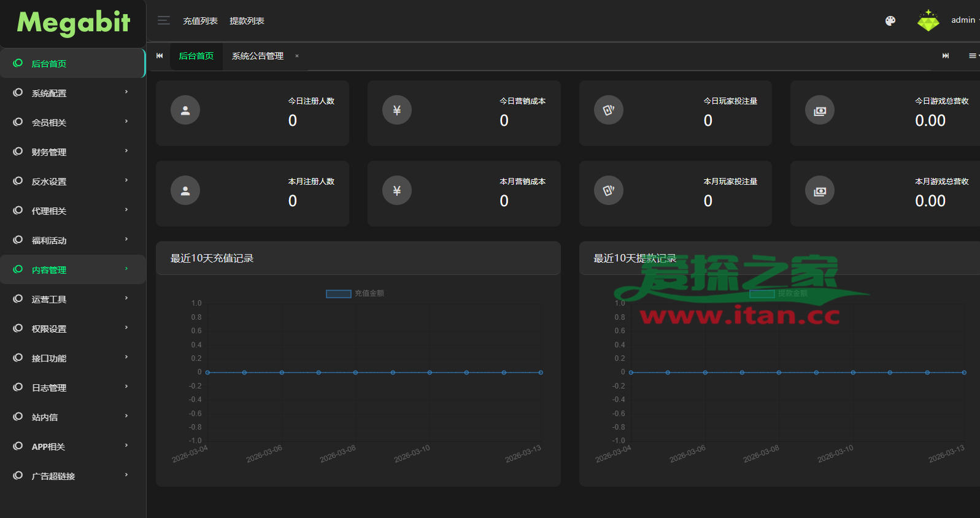The image size is (980, 518).
Task: Click the hamburger sidebar collapse icon
Action: pyautogui.click(x=163, y=21)
